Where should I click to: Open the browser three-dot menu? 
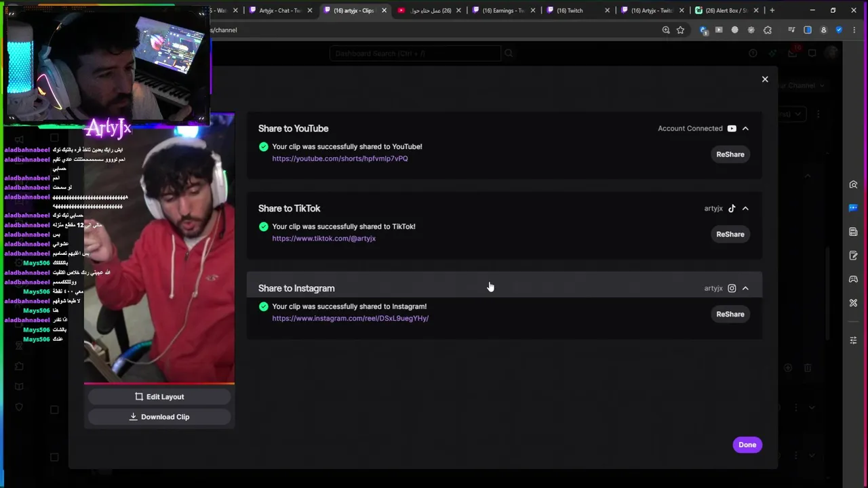(x=854, y=30)
